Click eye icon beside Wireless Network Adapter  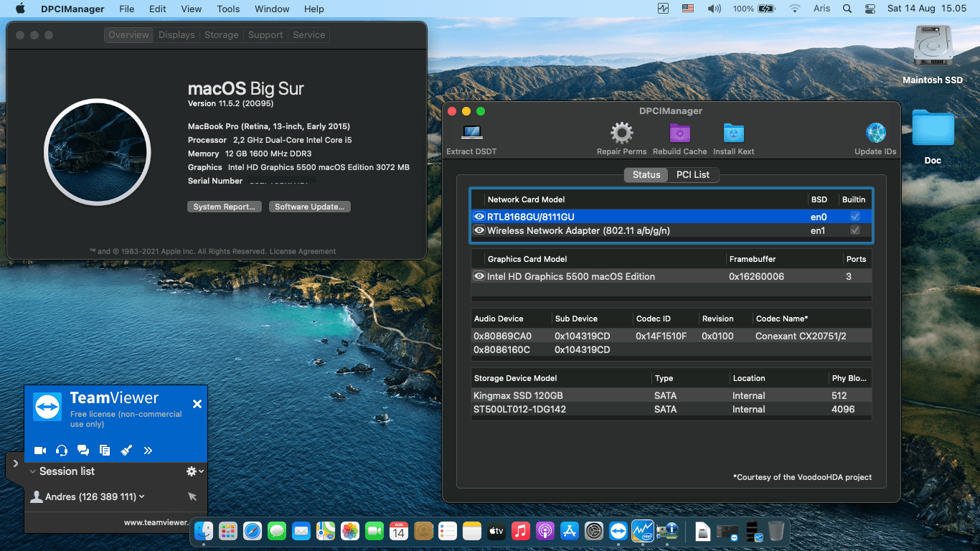coord(479,230)
